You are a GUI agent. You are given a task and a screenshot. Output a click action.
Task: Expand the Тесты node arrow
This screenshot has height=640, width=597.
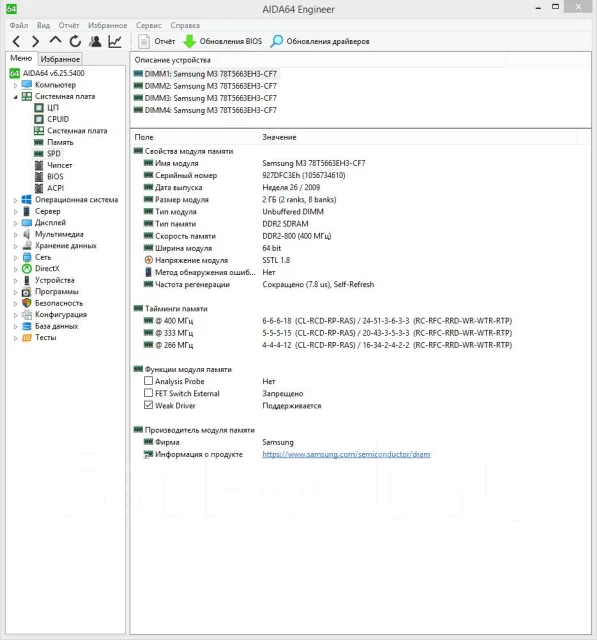tap(16, 338)
